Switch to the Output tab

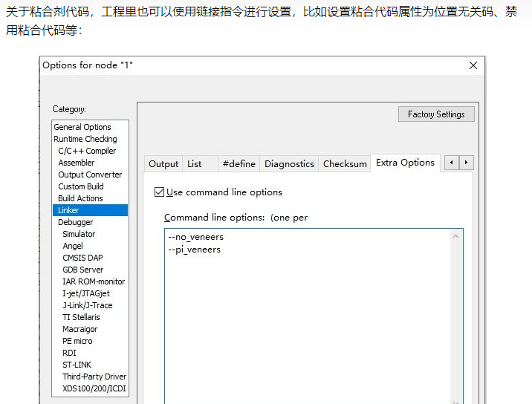pyautogui.click(x=163, y=164)
